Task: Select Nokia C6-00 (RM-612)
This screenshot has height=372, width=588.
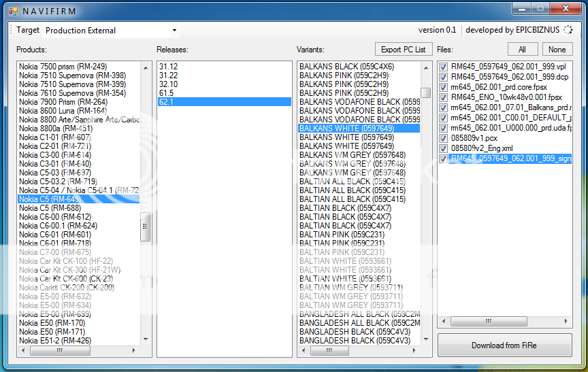Action: 79,216
